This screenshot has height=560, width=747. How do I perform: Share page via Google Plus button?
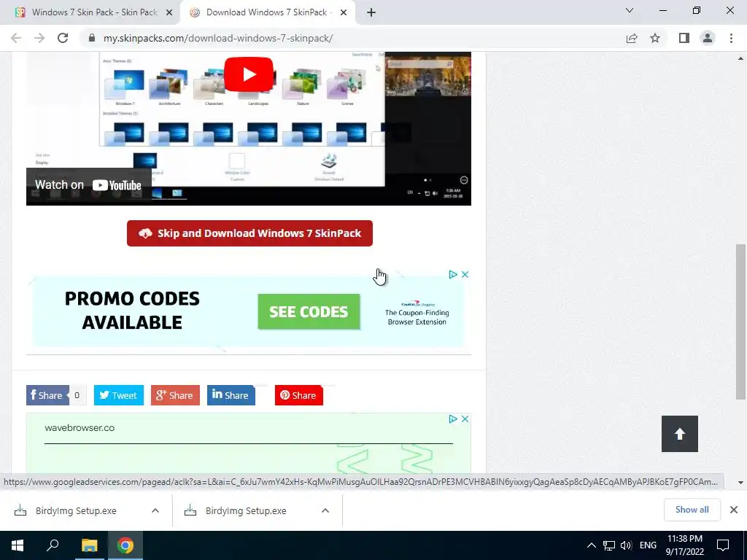point(175,395)
